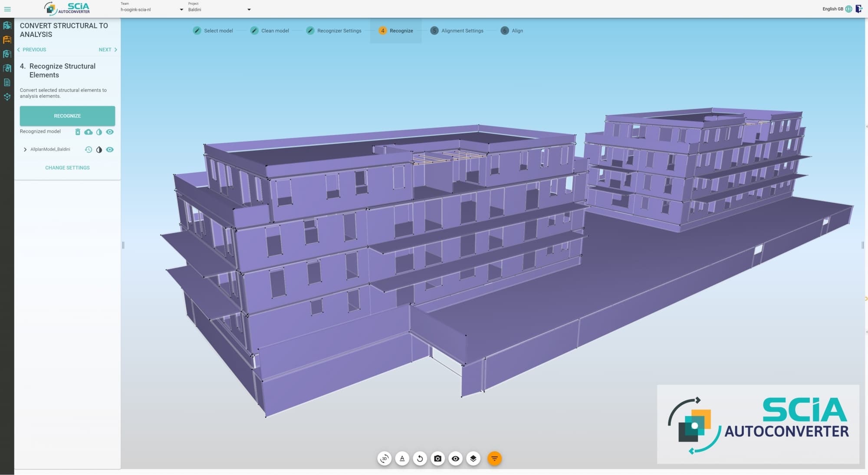Toggle visibility of AllplanModel_Baldini
Viewport: 868px width, 475px height.
tap(110, 150)
